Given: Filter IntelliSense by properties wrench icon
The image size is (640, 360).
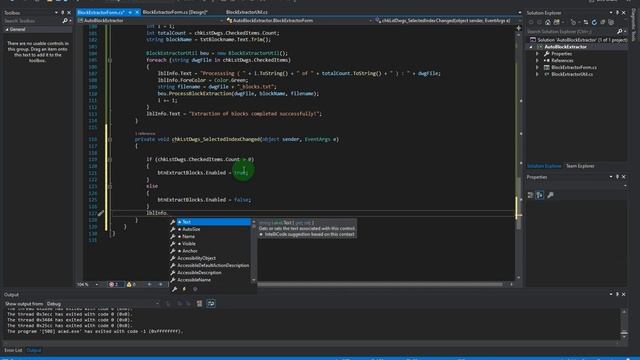Looking at the screenshot, I should (x=174, y=289).
